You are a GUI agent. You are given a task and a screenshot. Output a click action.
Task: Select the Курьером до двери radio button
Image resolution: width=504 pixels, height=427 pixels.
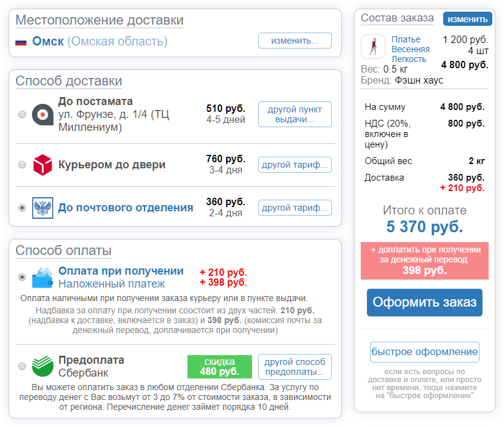[21, 165]
